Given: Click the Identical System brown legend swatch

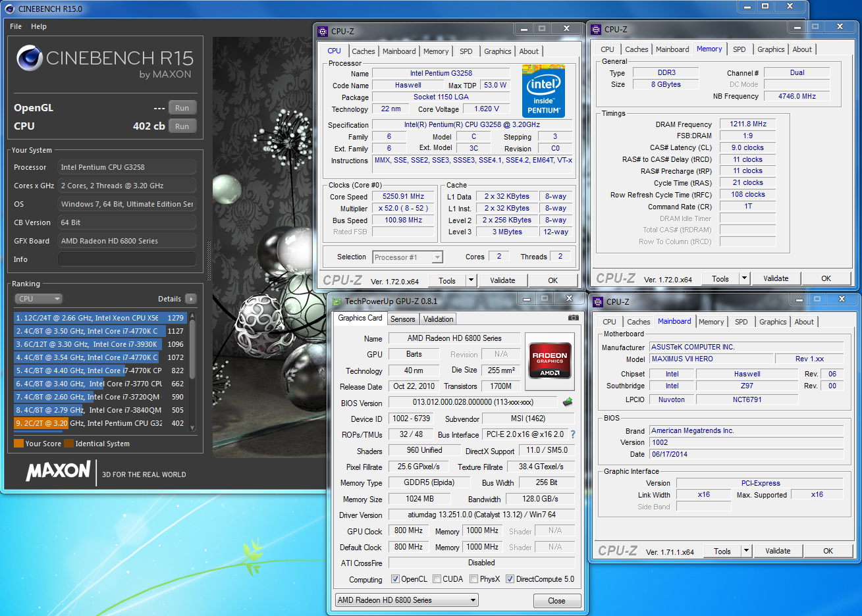Looking at the screenshot, I should [x=68, y=444].
